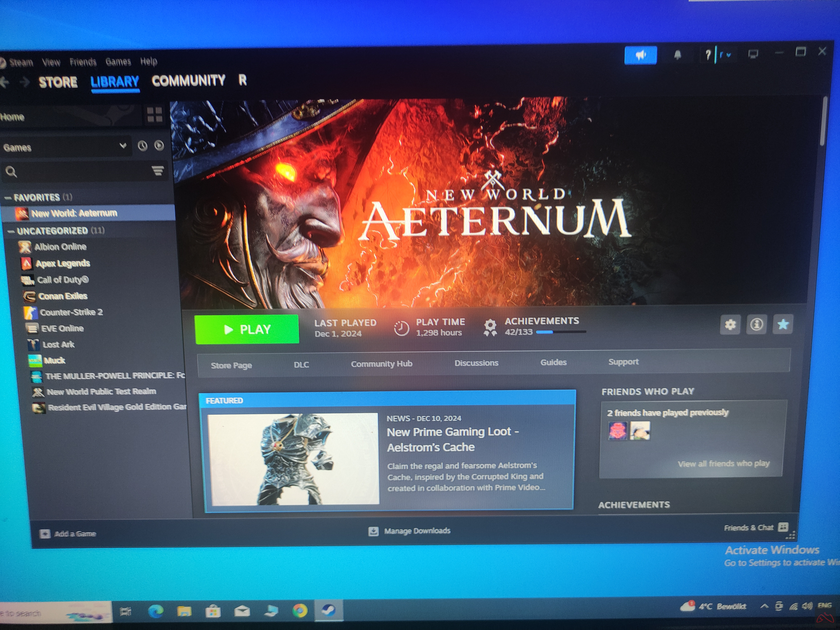Open advanced filter options icon
The width and height of the screenshot is (840, 630).
click(x=157, y=171)
